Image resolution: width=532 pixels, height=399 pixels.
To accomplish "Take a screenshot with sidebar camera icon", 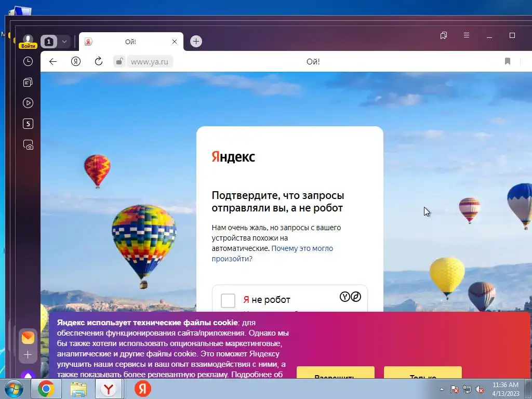I will (x=28, y=144).
